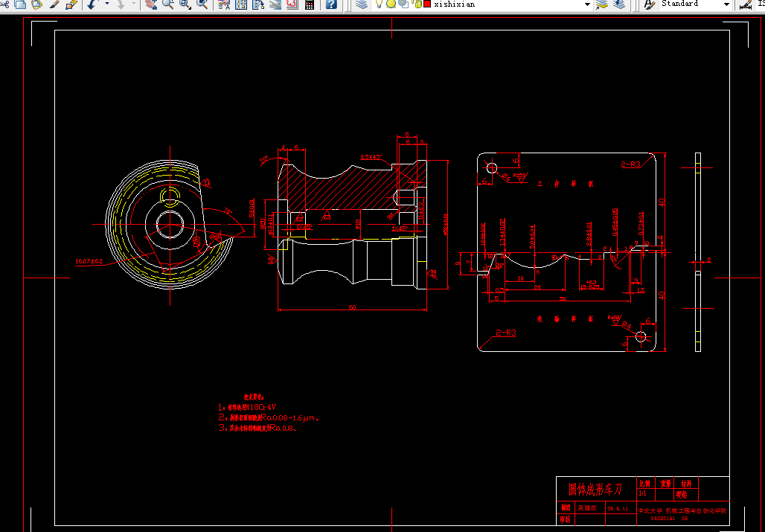Open the QuickCalc calculator icon
Viewport: 765px width, 532px height.
[309, 4]
